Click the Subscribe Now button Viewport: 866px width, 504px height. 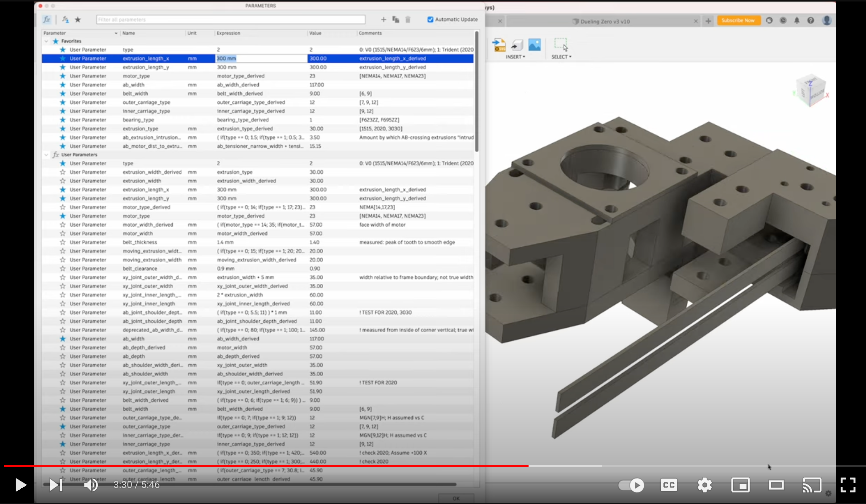click(x=738, y=20)
